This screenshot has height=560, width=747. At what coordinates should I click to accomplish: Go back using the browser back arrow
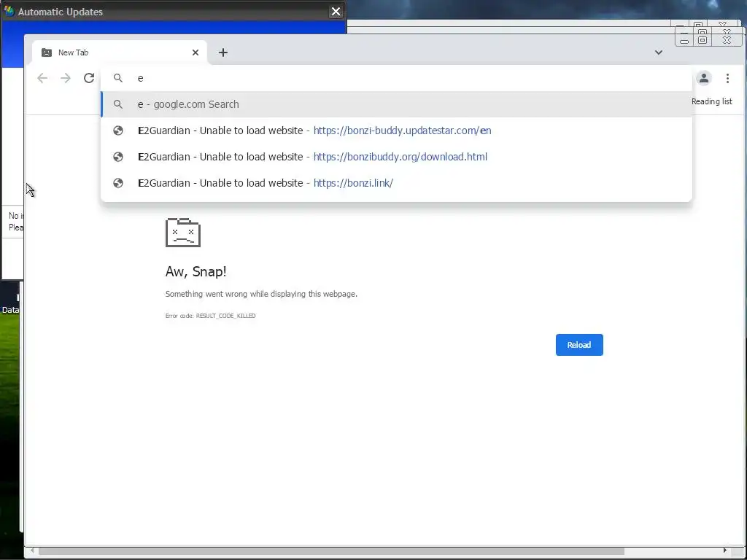tap(42, 78)
